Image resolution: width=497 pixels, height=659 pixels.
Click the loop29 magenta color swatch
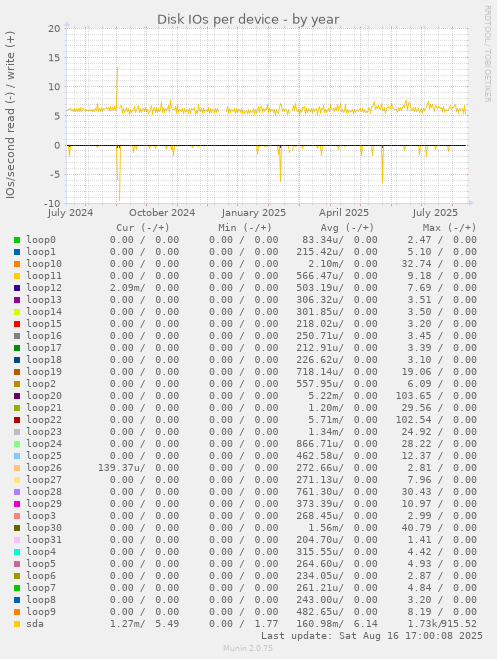click(17, 504)
